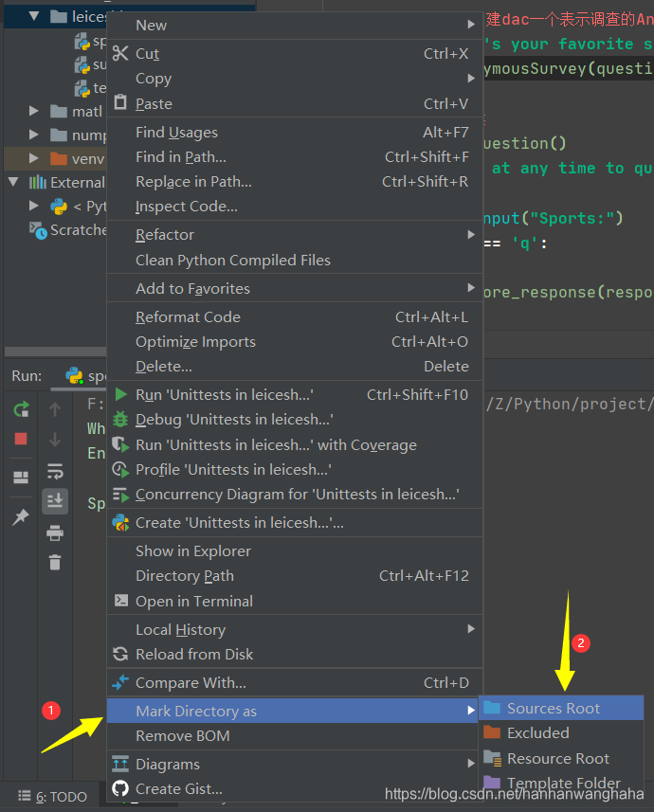654x812 pixels.
Task: Click the green Rerun icon in Run panel
Action: pyautogui.click(x=21, y=409)
